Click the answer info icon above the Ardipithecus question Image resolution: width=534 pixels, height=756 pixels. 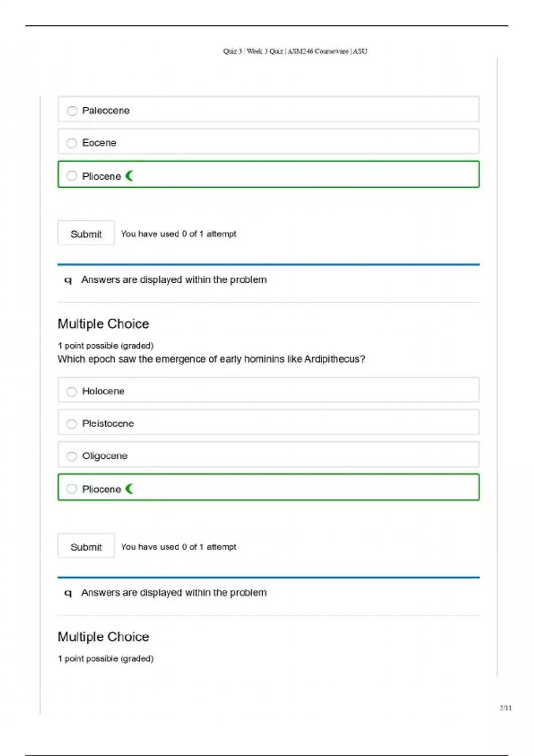pos(68,280)
